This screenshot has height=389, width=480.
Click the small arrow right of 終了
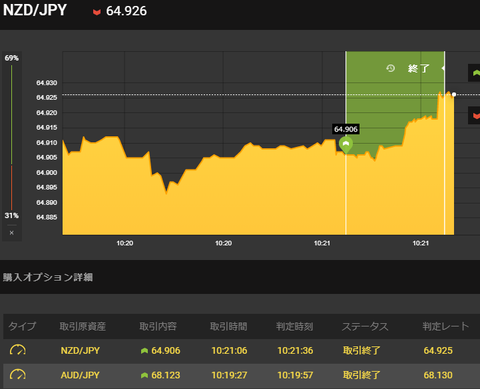443,68
